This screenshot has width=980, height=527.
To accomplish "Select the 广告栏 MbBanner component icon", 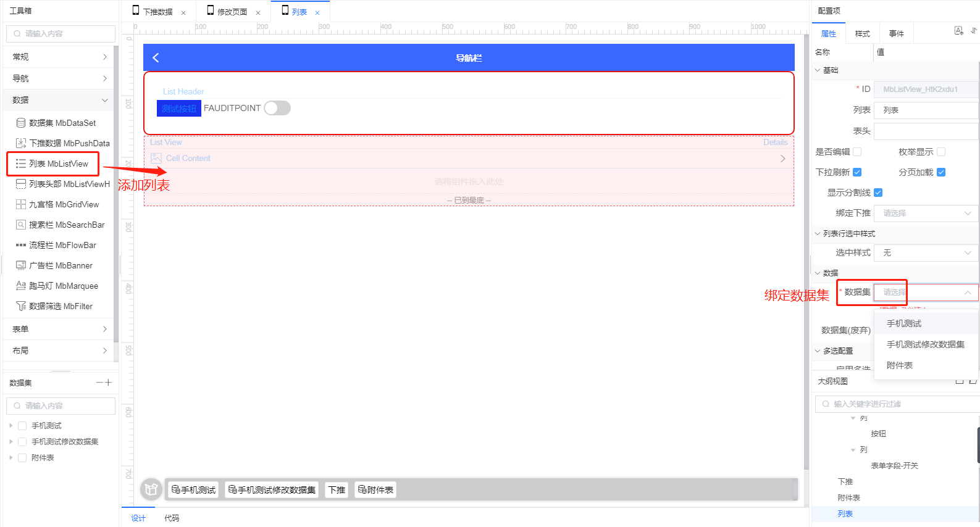I will coord(21,265).
